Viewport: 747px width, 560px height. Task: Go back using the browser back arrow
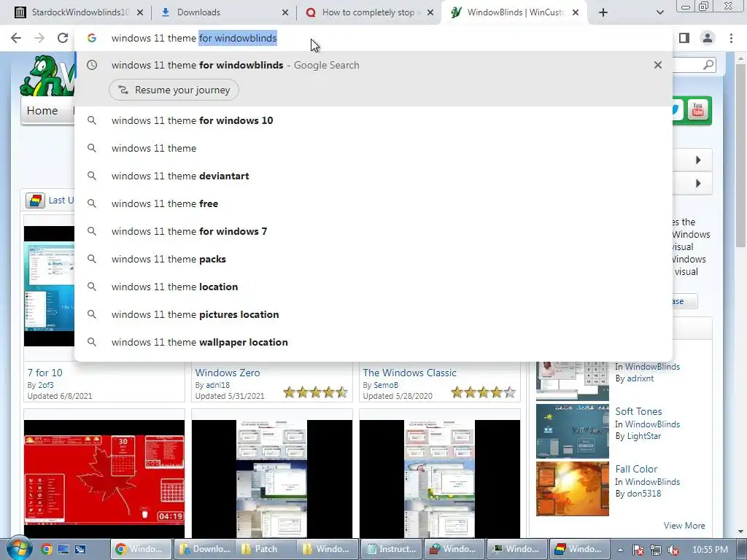(16, 38)
